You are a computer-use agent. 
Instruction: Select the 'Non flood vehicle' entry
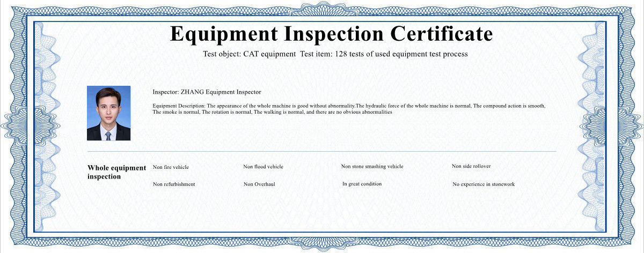click(263, 167)
